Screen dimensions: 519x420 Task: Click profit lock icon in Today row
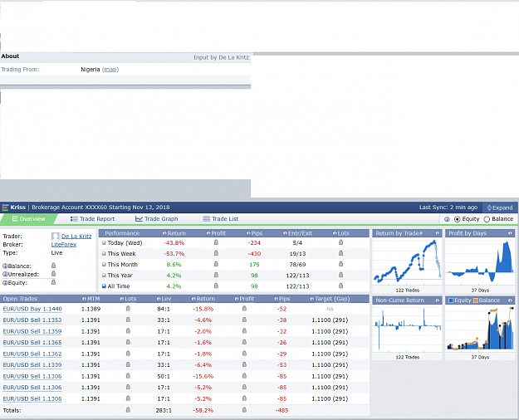(216, 242)
